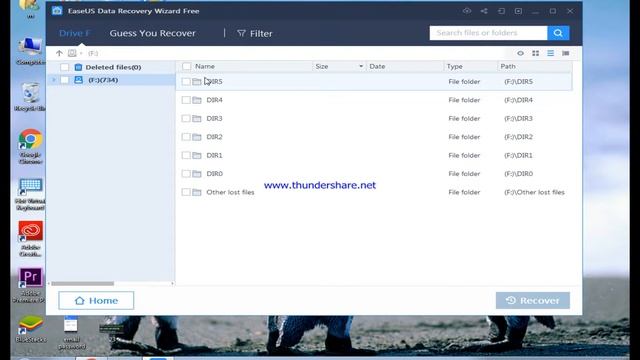Open the email password desktop file
640x360 pixels.
pos(71,333)
